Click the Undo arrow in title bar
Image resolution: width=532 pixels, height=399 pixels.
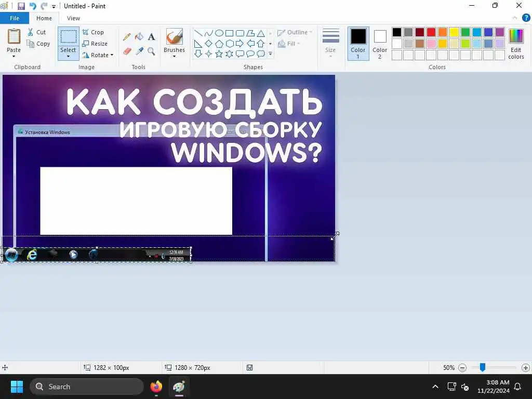click(33, 6)
